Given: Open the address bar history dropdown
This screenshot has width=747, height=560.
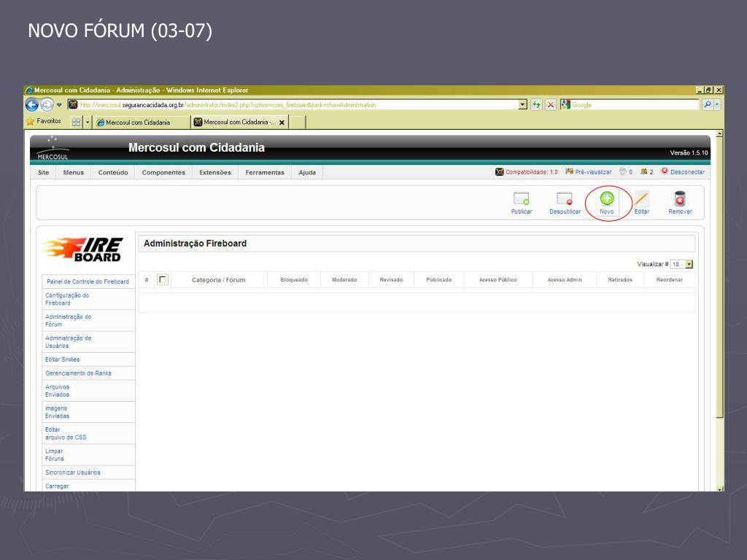Looking at the screenshot, I should 522,105.
